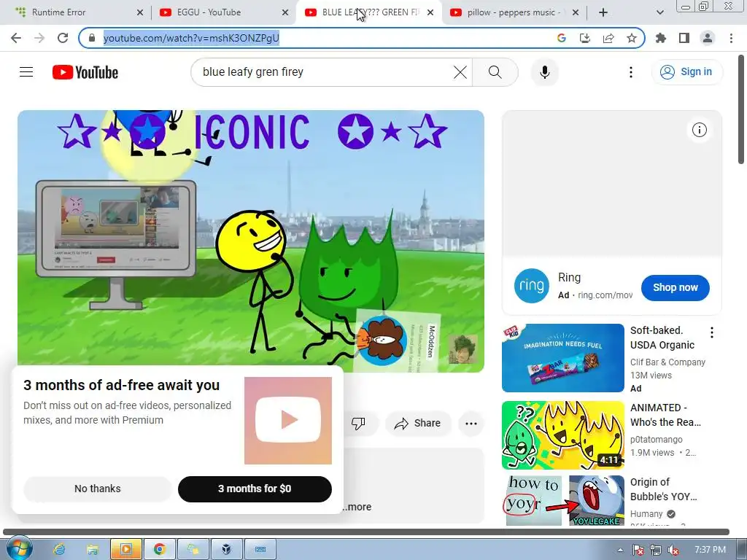Go back to the previous page

(x=16, y=38)
